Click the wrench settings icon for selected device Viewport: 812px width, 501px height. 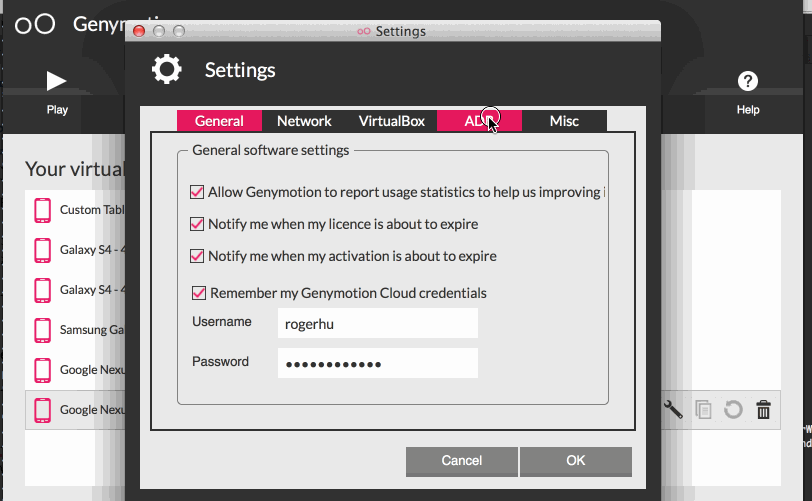coord(673,409)
